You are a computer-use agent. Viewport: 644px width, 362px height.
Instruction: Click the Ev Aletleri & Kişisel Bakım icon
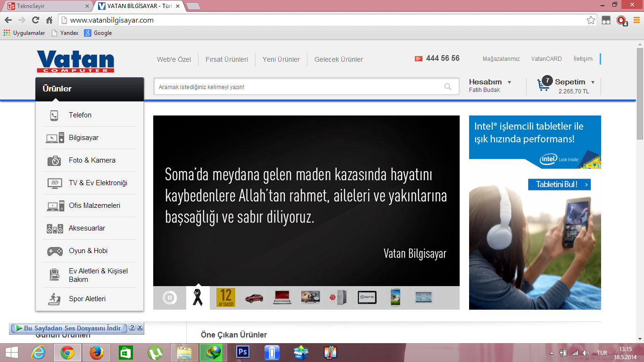click(x=54, y=274)
